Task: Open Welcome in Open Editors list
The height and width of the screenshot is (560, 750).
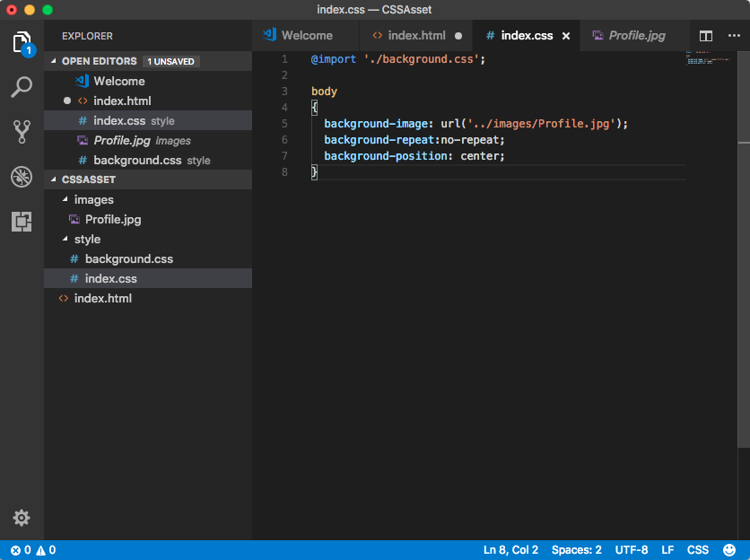Action: click(x=148, y=82)
